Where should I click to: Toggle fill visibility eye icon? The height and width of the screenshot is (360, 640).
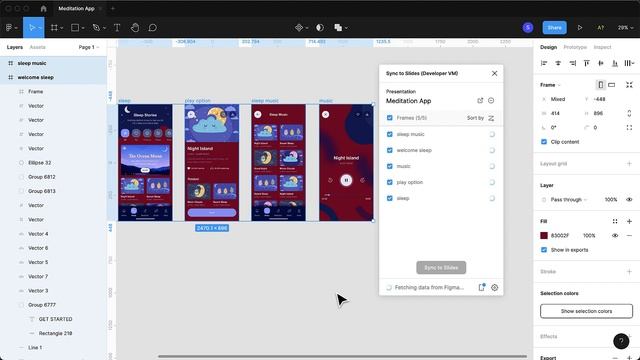tap(615, 236)
